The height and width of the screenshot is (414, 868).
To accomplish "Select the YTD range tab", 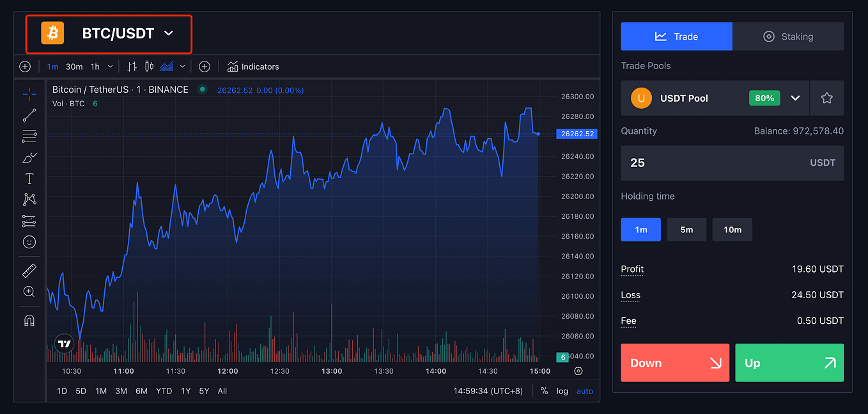I will coord(164,390).
